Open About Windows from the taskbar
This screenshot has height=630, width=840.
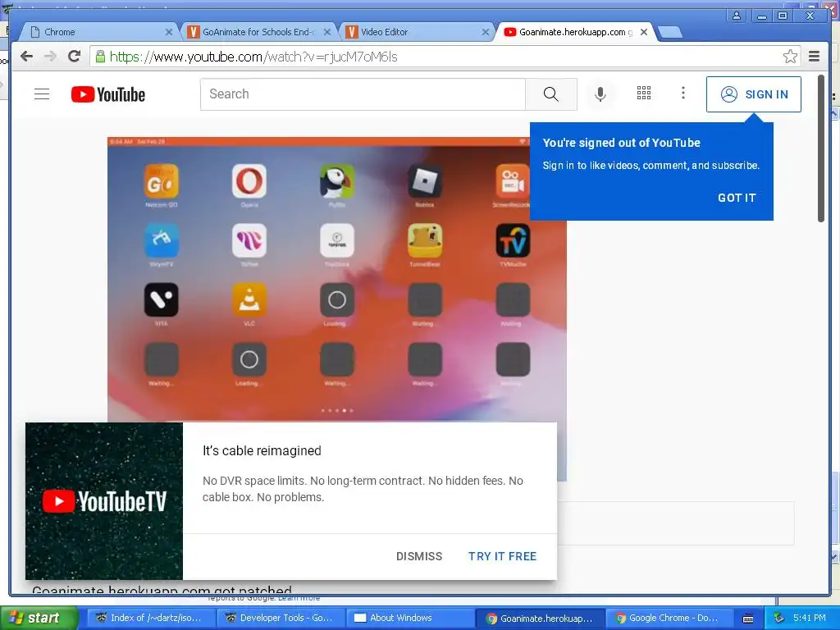pyautogui.click(x=410, y=618)
